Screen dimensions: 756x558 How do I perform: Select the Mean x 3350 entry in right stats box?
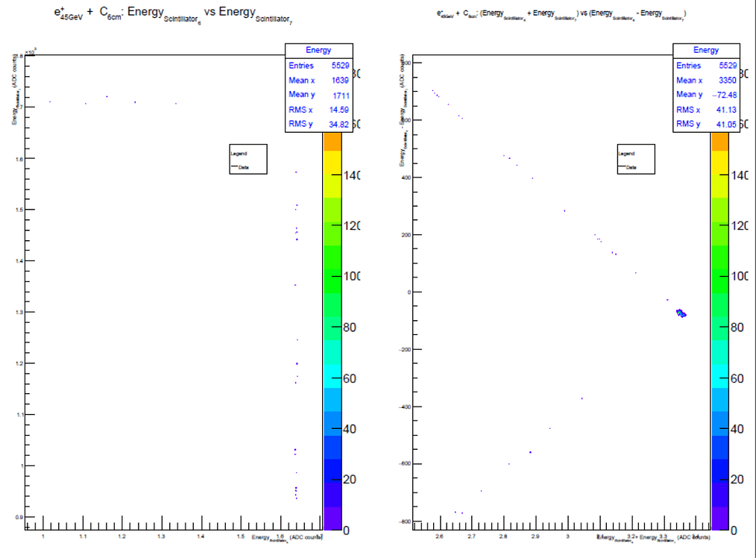[x=706, y=80]
